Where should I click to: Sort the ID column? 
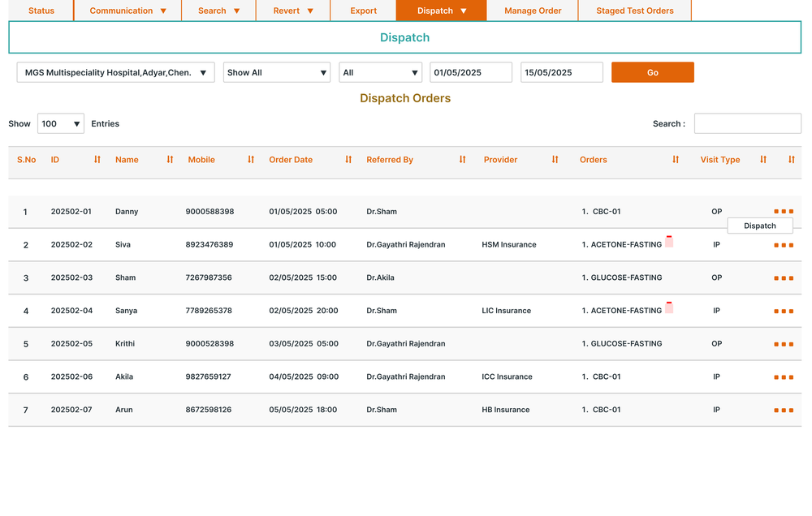click(96, 160)
